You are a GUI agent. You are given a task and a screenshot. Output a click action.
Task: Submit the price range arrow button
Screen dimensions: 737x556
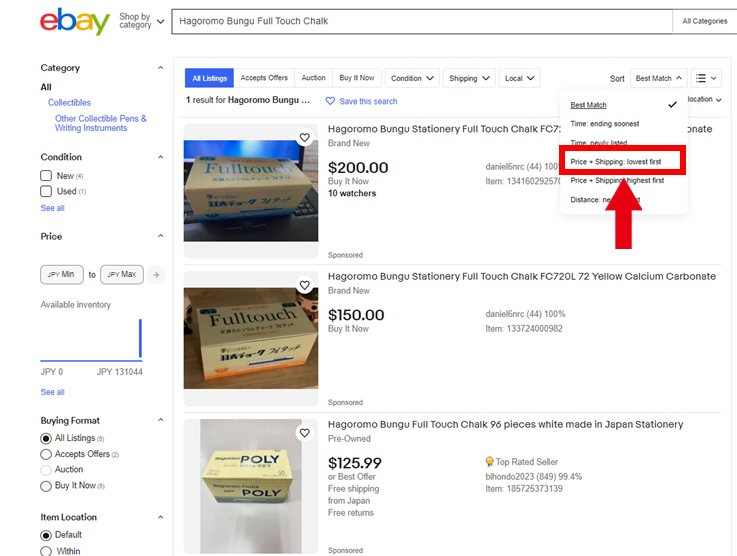[x=156, y=274]
